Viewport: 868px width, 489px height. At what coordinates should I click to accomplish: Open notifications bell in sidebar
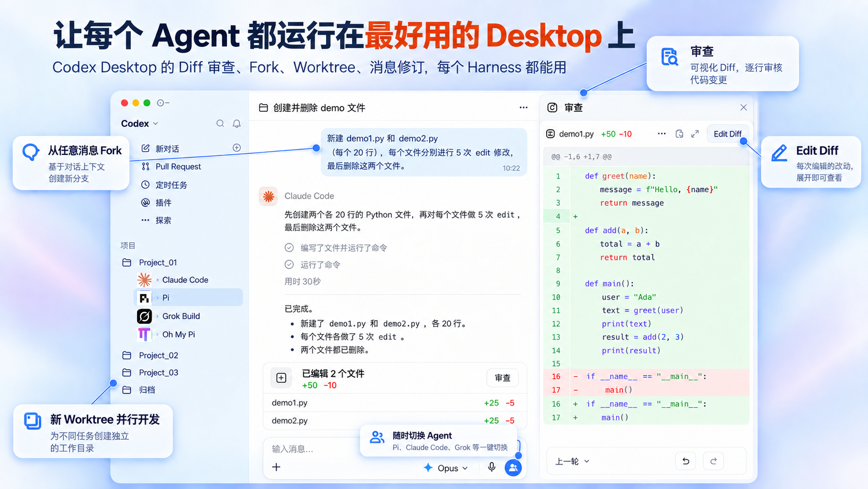tap(237, 123)
